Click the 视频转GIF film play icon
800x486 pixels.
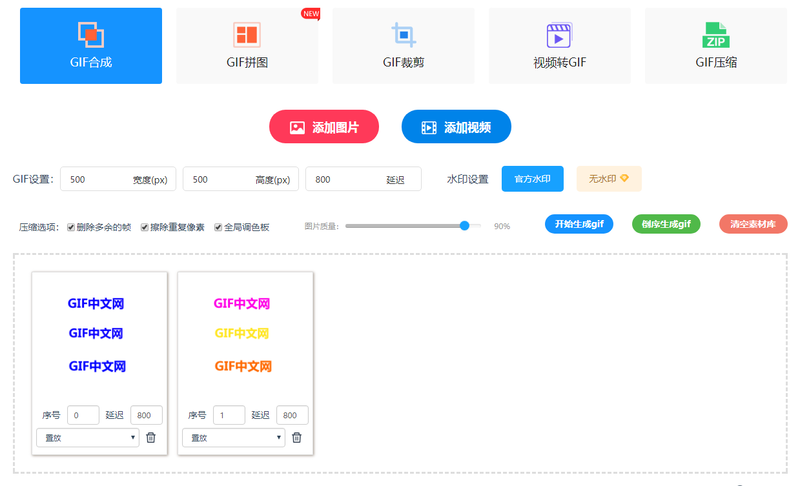pyautogui.click(x=559, y=35)
